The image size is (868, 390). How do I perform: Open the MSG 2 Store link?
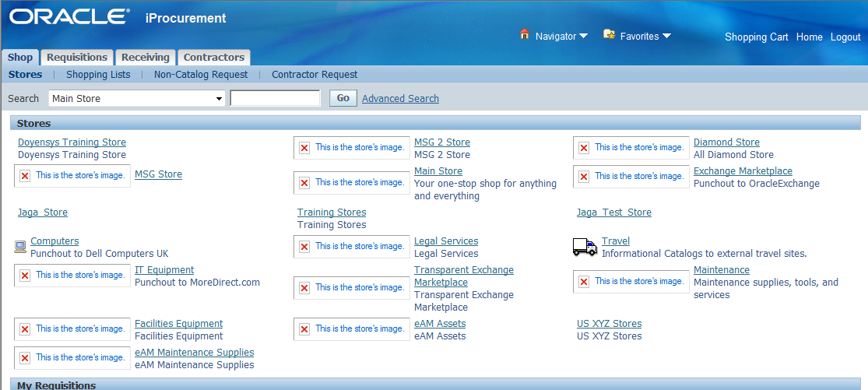point(441,142)
